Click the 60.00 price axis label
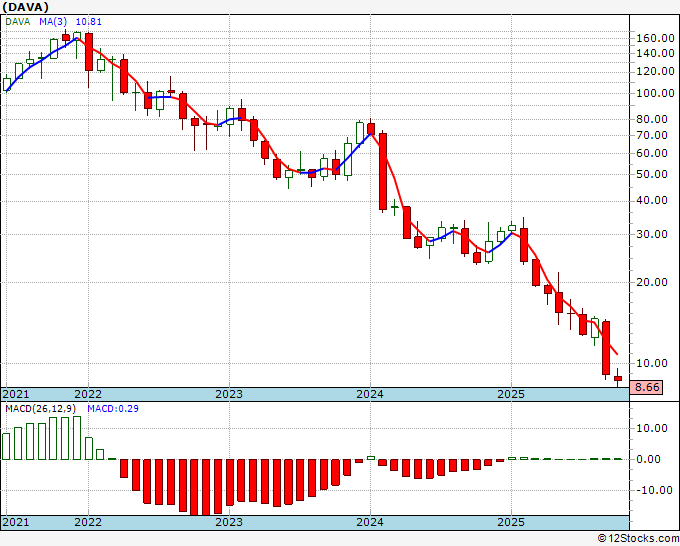This screenshot has width=680, height=546. point(652,153)
